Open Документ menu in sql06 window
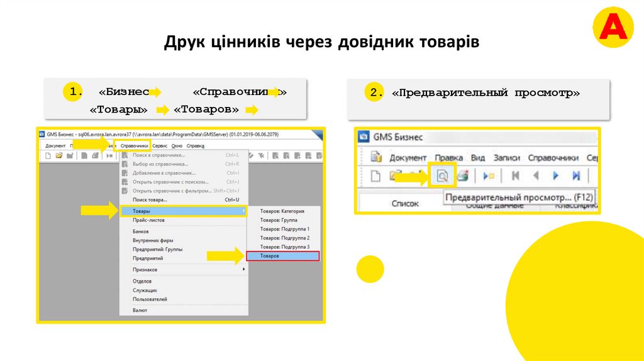This screenshot has width=644, height=361. pos(55,146)
